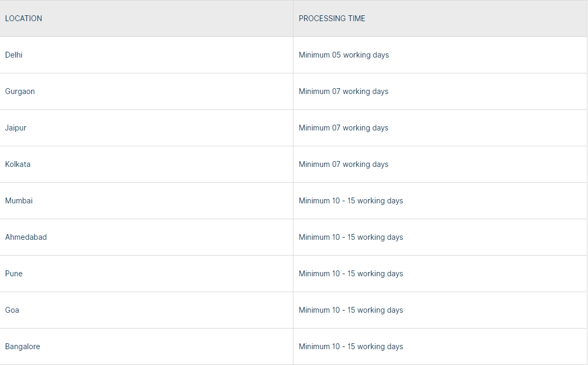Select the Kolkata location cell
588x365 pixels.
[x=146, y=164]
